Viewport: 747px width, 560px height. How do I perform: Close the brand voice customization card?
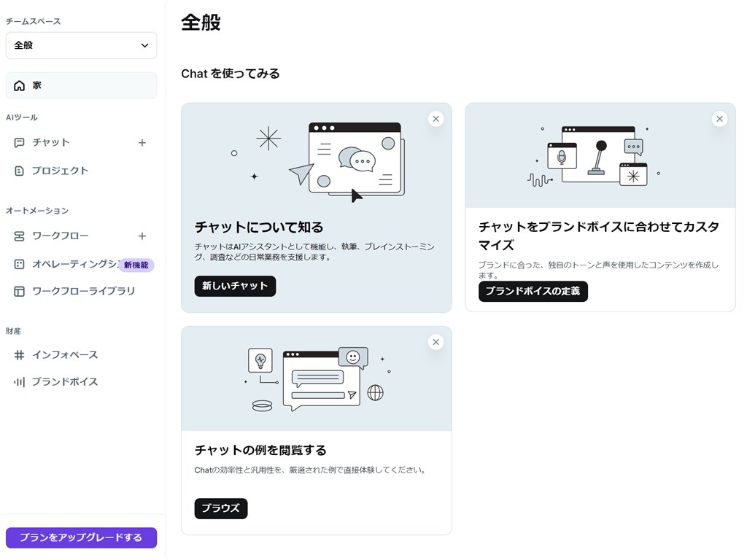coord(719,118)
